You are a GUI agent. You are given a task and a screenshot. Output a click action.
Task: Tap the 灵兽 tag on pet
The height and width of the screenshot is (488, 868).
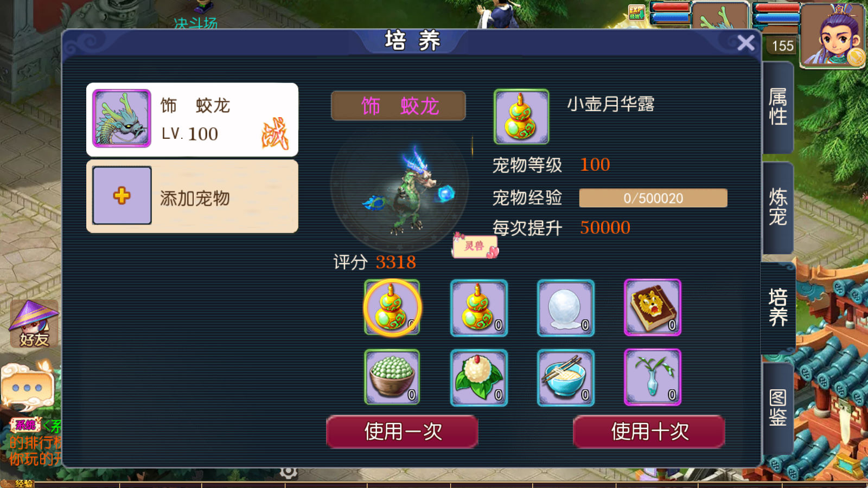click(x=475, y=246)
